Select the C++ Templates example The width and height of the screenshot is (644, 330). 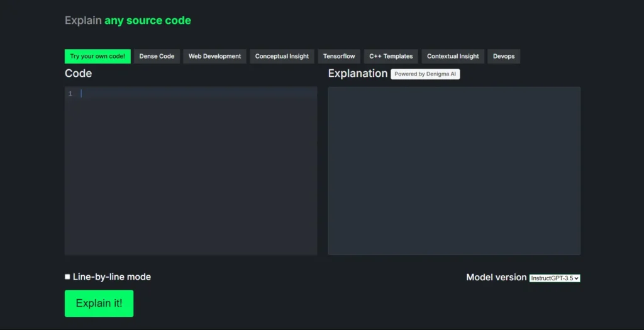pos(391,57)
